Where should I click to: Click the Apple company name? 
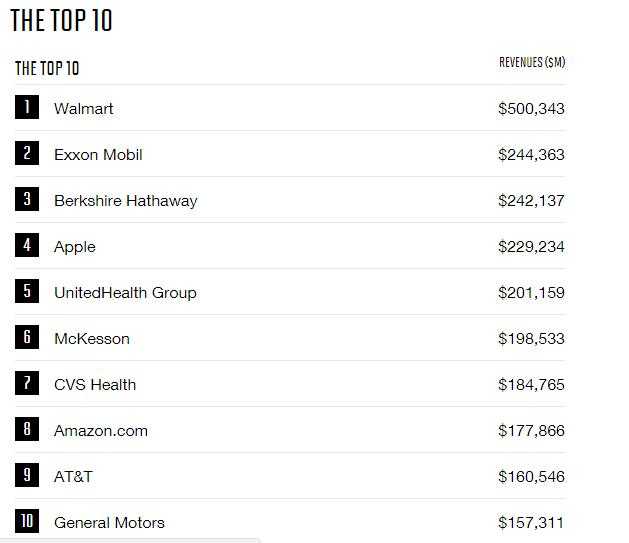(75, 246)
